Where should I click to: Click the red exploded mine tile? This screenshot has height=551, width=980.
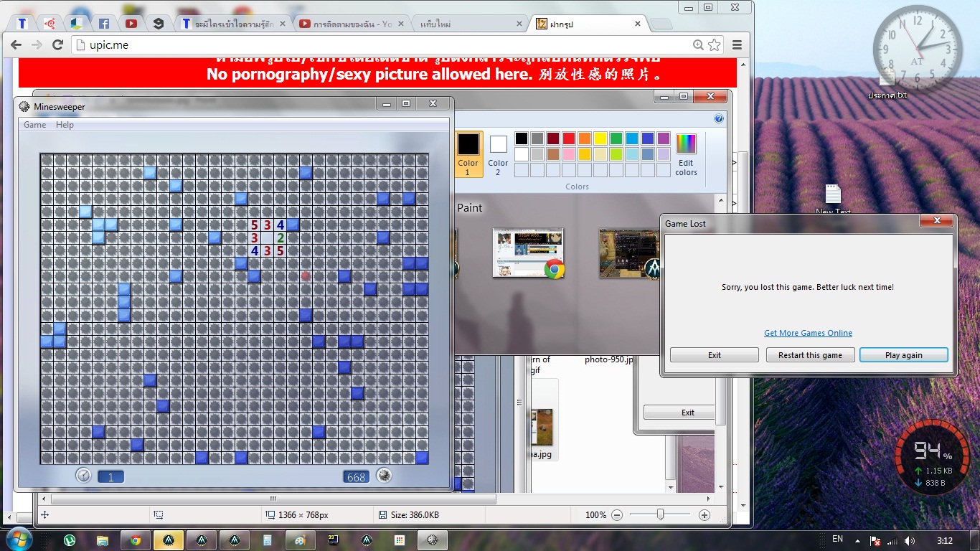306,276
